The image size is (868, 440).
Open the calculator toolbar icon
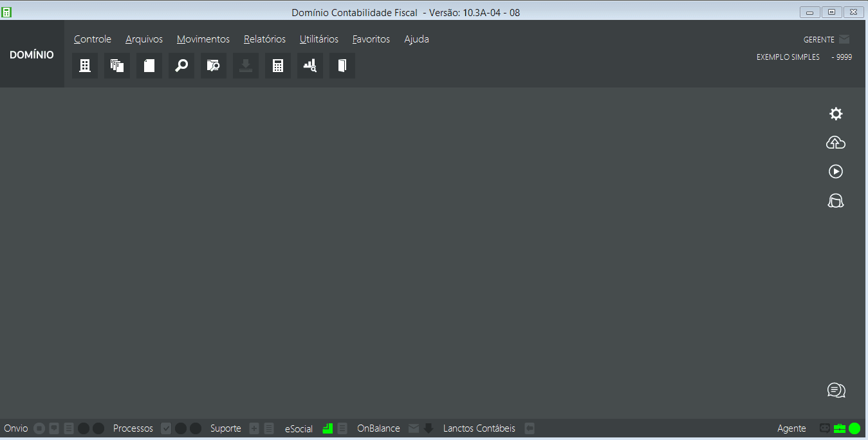[277, 65]
